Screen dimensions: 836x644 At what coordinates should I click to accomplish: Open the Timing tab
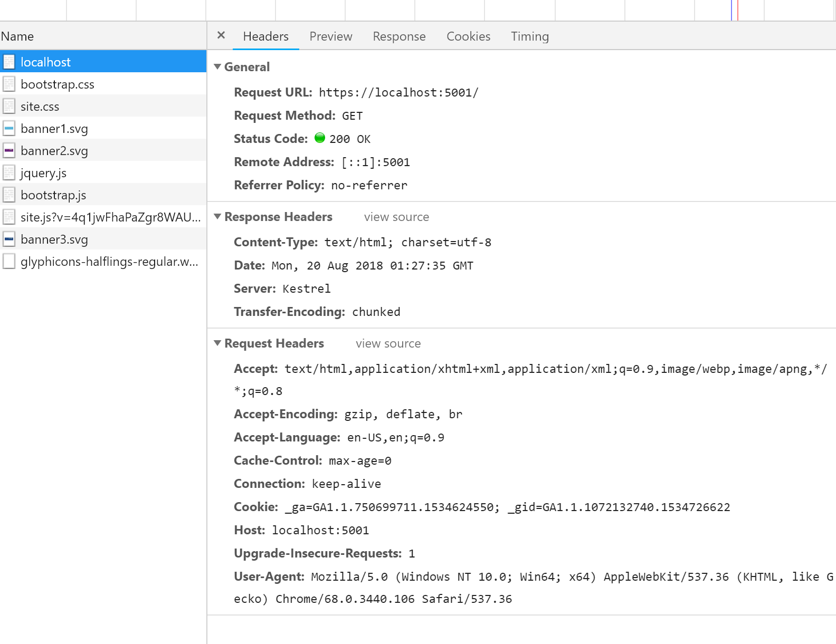tap(529, 36)
